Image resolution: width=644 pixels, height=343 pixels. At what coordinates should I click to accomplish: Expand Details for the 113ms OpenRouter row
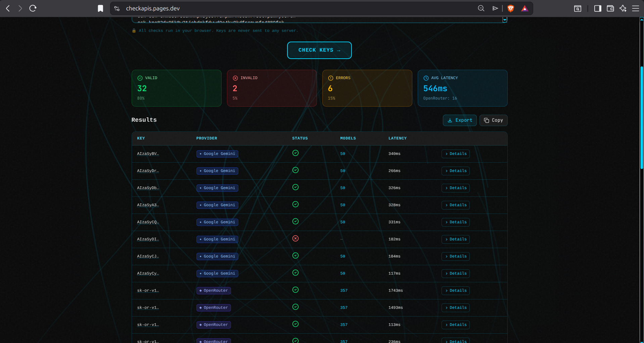pyautogui.click(x=456, y=325)
